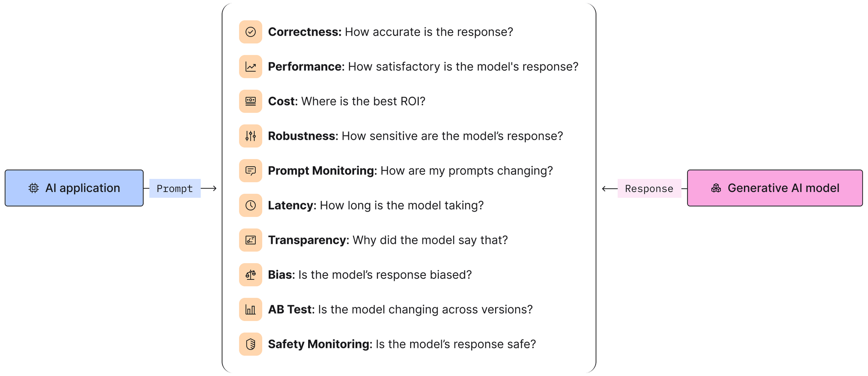Viewport: 868px width, 376px height.
Task: Click the Generative AI model box
Action: pyautogui.click(x=775, y=188)
